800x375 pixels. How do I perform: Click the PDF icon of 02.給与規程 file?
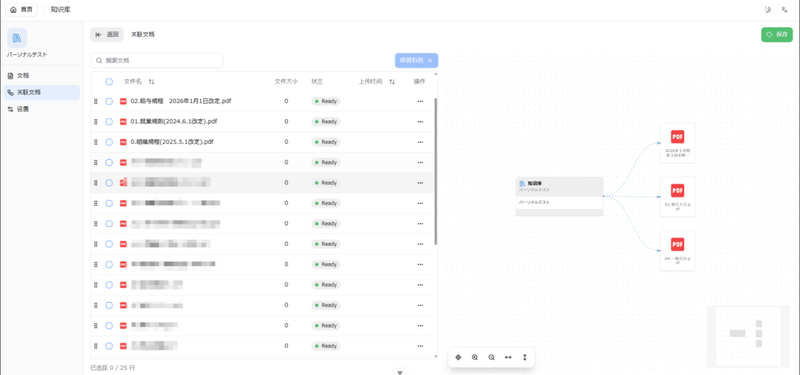point(123,102)
